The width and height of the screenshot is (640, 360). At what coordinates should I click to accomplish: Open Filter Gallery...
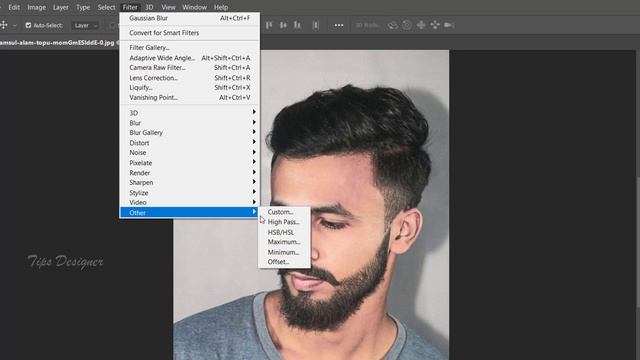pos(189,48)
